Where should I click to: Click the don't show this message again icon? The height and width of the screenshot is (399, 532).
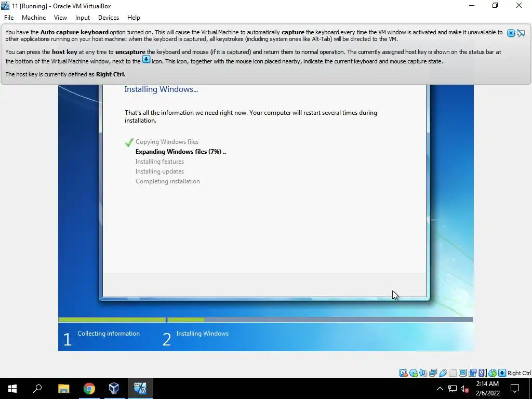tap(521, 33)
